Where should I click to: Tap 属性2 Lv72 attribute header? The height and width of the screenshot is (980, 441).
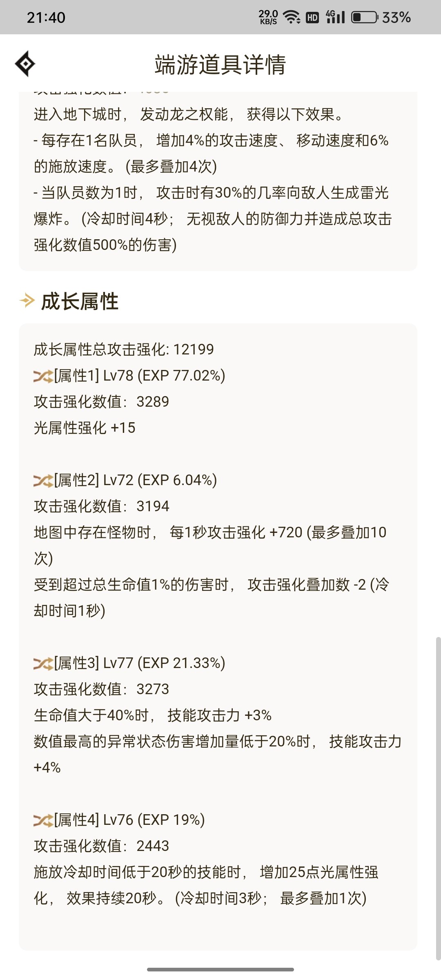tap(136, 480)
